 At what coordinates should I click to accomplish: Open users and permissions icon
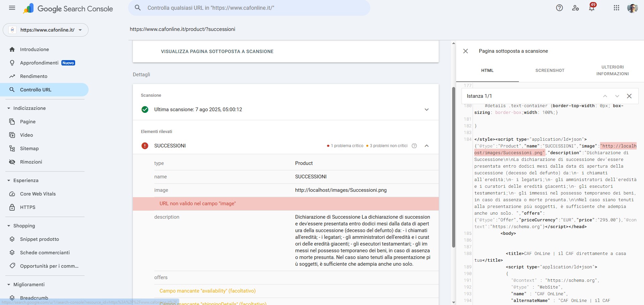pyautogui.click(x=576, y=8)
